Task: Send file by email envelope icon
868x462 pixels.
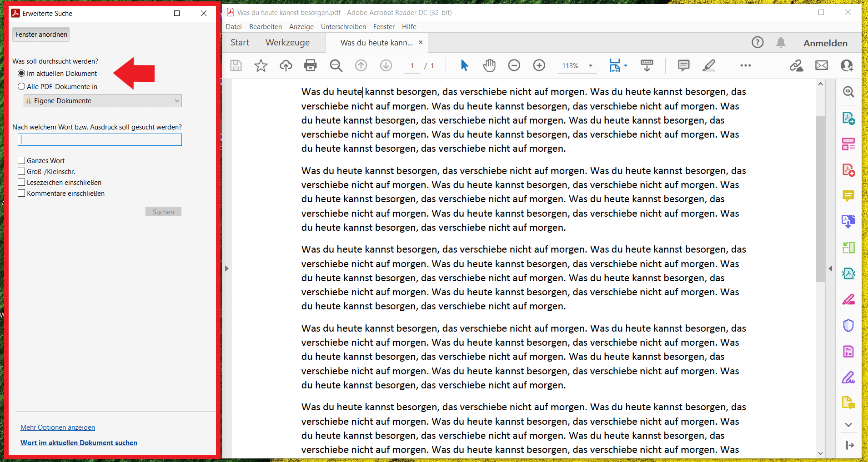Action: [821, 65]
